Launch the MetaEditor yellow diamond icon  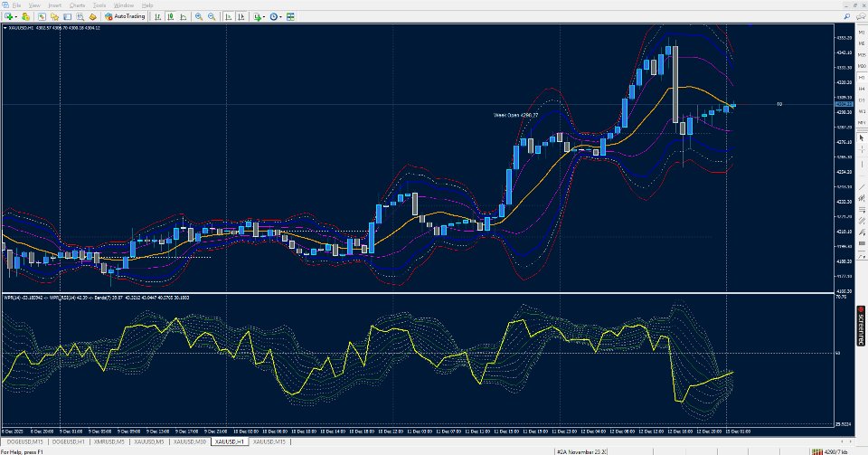[x=92, y=16]
